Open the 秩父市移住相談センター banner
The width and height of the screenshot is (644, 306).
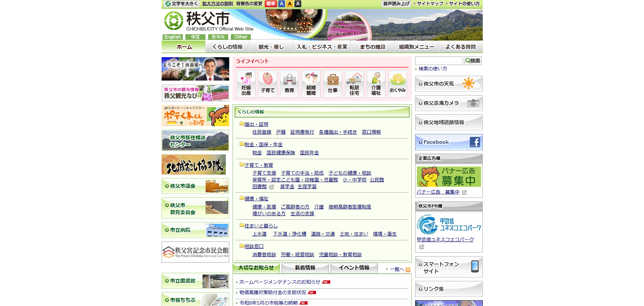[195, 140]
